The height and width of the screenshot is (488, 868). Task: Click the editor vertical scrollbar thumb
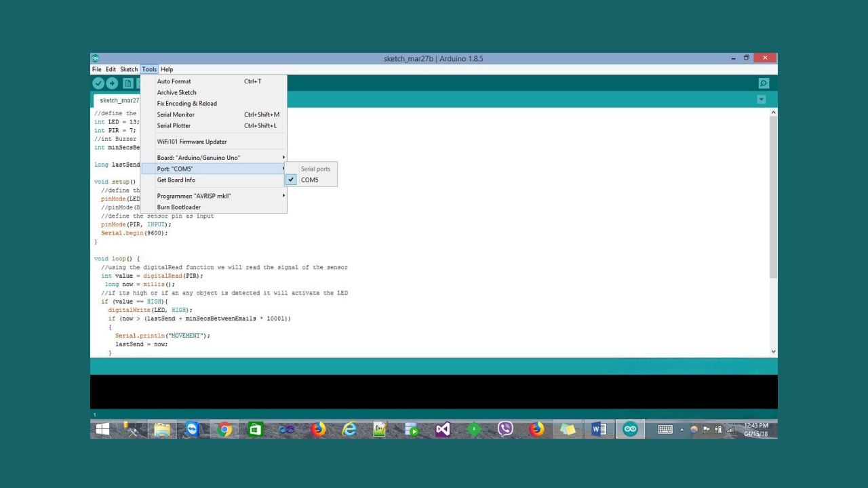click(773, 197)
